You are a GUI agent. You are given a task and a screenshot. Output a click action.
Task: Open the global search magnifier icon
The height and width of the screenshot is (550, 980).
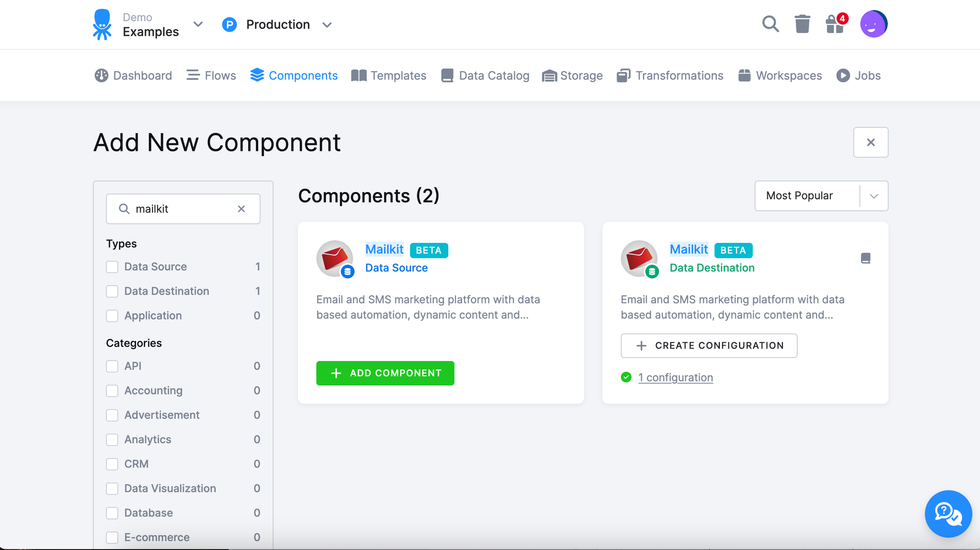coord(770,24)
